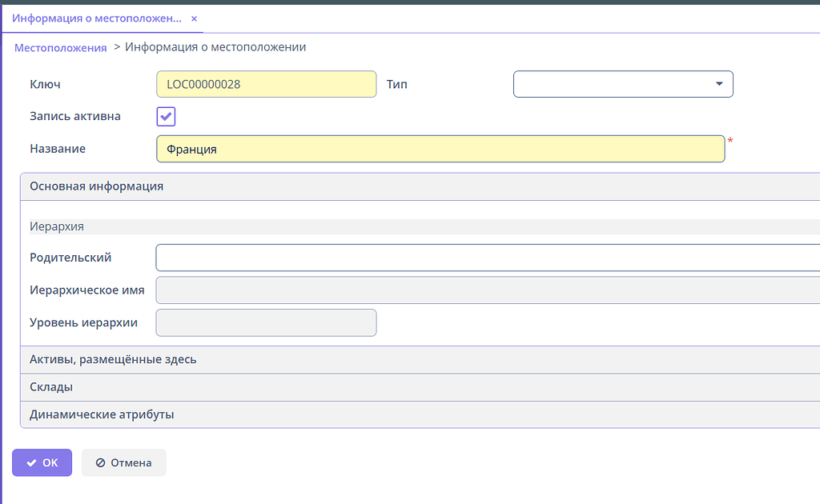Image resolution: width=820 pixels, height=504 pixels.
Task: Click the Местоположения breadcrumb link
Action: coord(60,47)
